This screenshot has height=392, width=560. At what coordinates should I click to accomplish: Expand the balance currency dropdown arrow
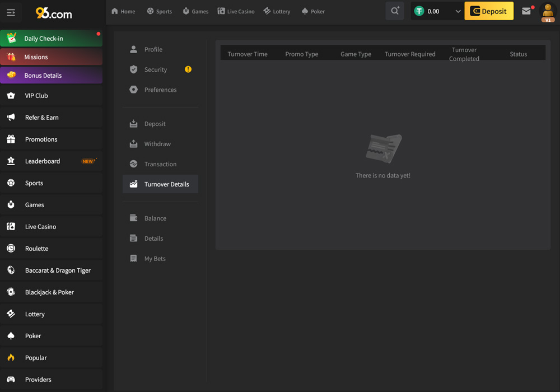click(x=458, y=11)
